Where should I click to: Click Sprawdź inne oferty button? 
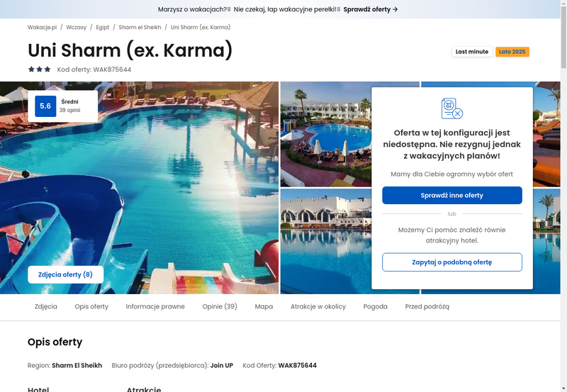pyautogui.click(x=452, y=195)
